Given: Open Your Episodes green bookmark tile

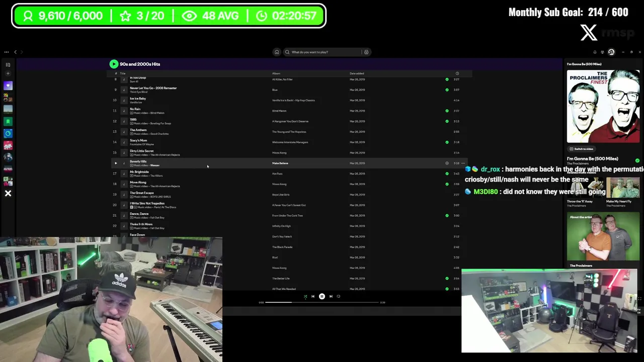Looking at the screenshot, I should click(8, 121).
